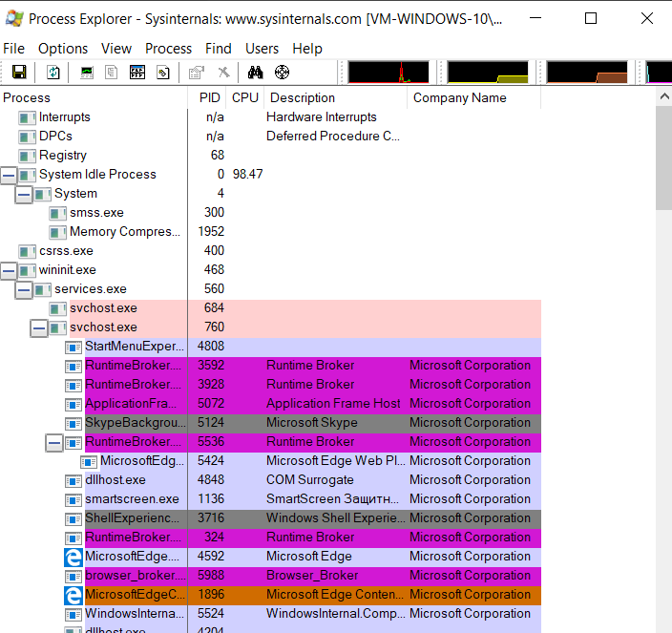
Task: Click the Deferred Procedure C... description
Action: pyautogui.click(x=333, y=137)
